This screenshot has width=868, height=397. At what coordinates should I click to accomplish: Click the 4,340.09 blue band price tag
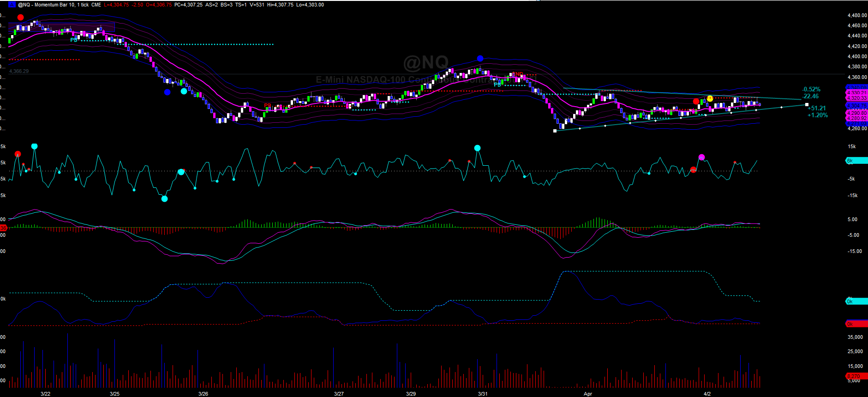point(856,87)
